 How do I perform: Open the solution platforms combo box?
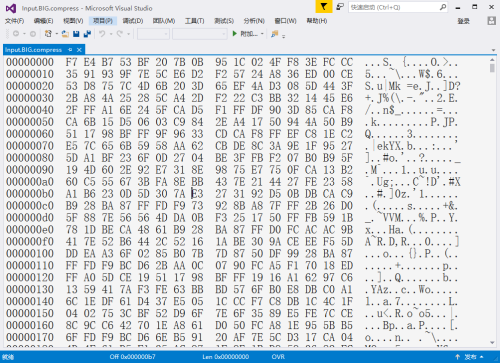pyautogui.click(x=200, y=34)
